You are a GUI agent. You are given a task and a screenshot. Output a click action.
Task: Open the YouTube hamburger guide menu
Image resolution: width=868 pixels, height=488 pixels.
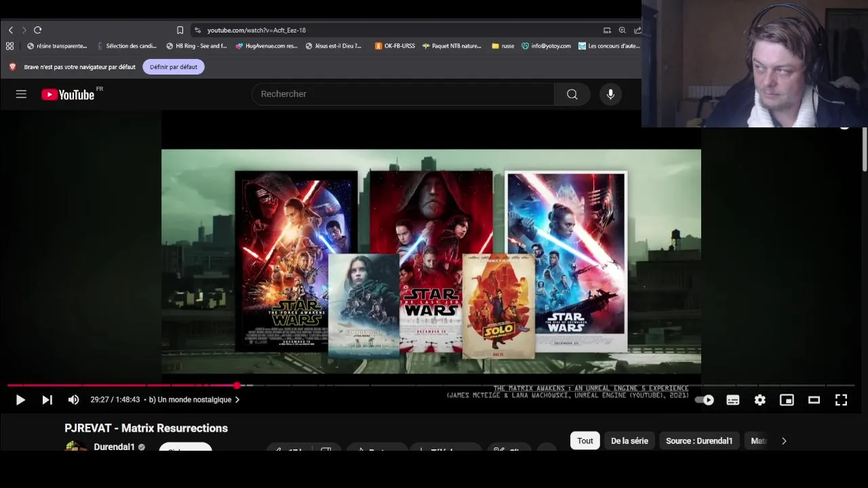[21, 94]
